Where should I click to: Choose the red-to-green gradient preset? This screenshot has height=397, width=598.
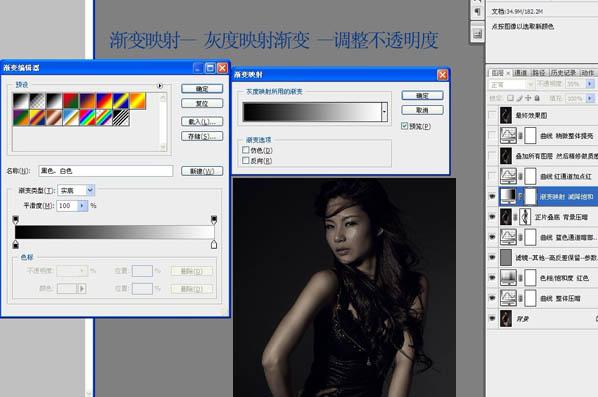71,101
